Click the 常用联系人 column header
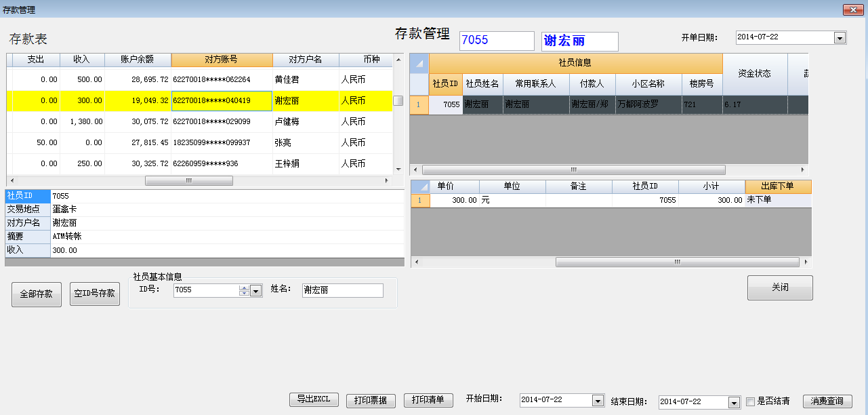 536,83
